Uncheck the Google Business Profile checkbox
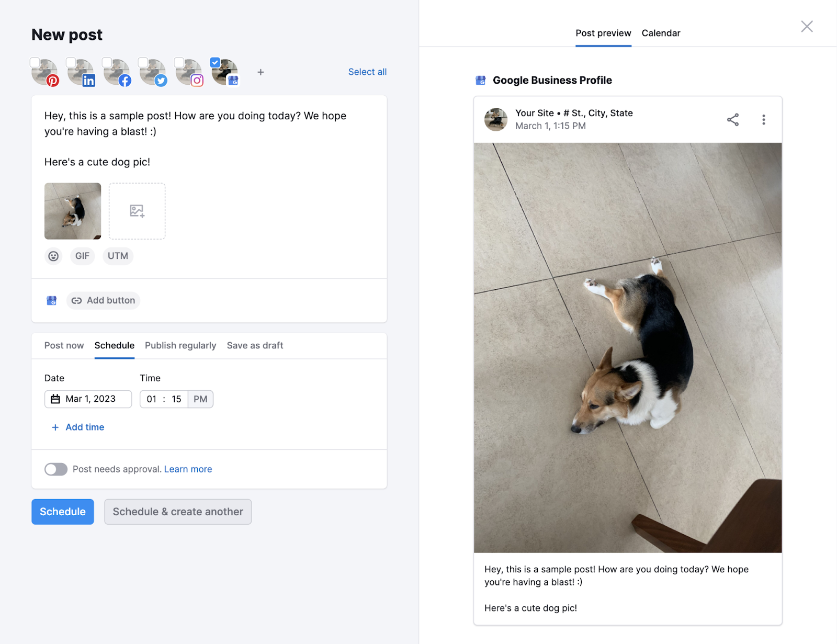The width and height of the screenshot is (837, 644). pyautogui.click(x=214, y=62)
